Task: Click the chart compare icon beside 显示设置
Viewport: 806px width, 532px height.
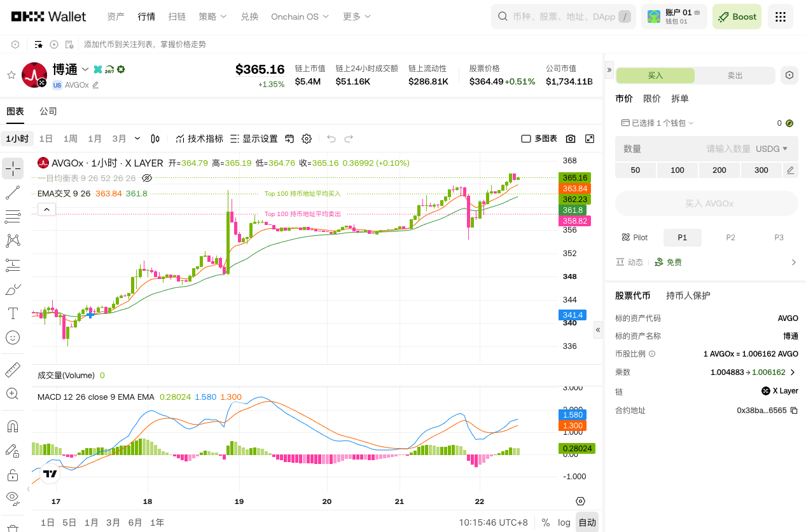Action: (289, 139)
